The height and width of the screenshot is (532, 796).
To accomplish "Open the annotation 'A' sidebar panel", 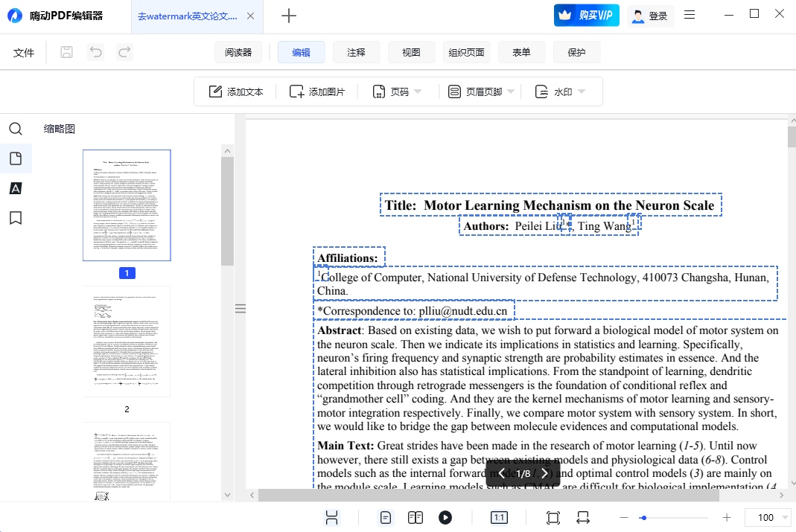I will (x=15, y=188).
